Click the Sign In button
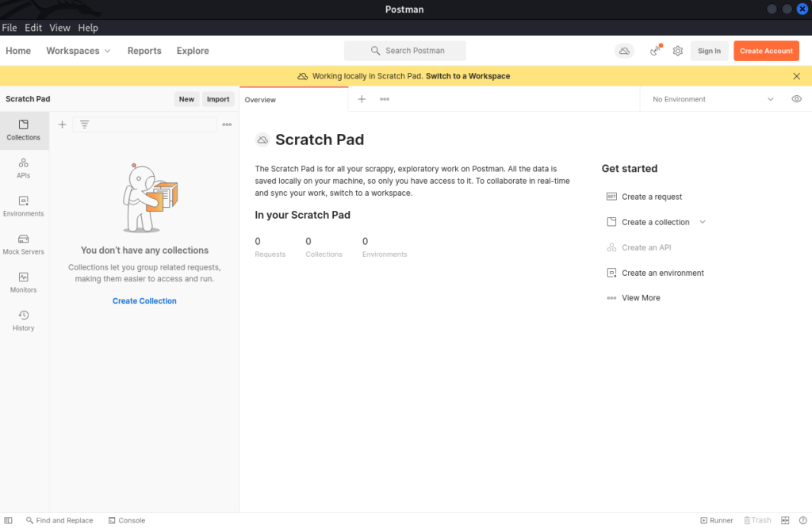Image resolution: width=812 pixels, height=528 pixels. pos(709,51)
